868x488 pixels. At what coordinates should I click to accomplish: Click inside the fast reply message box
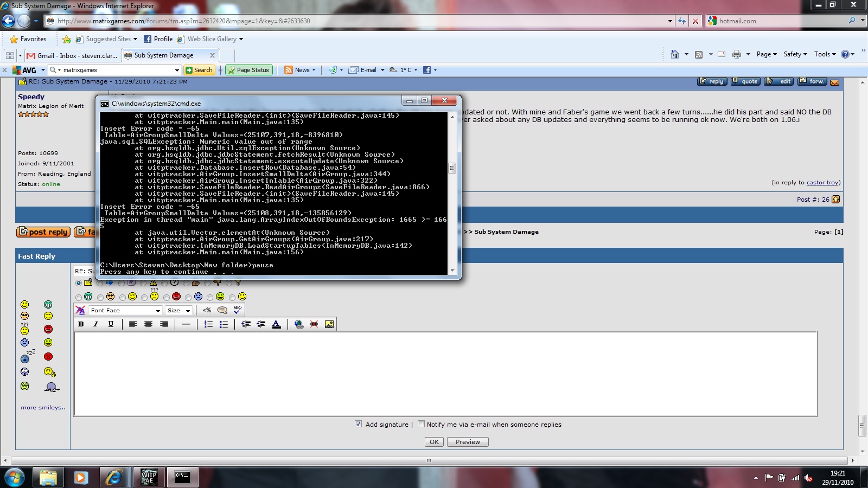click(445, 374)
